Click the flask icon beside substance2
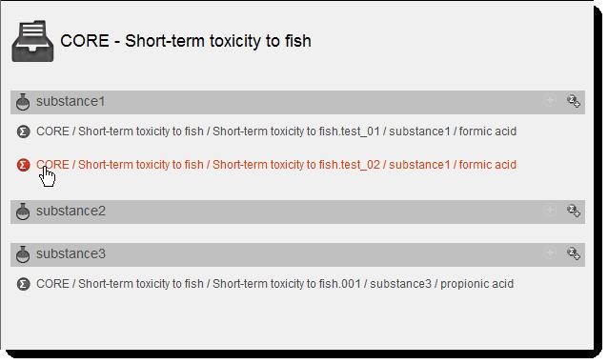Viewport: 608px width, 364px height. [23, 212]
